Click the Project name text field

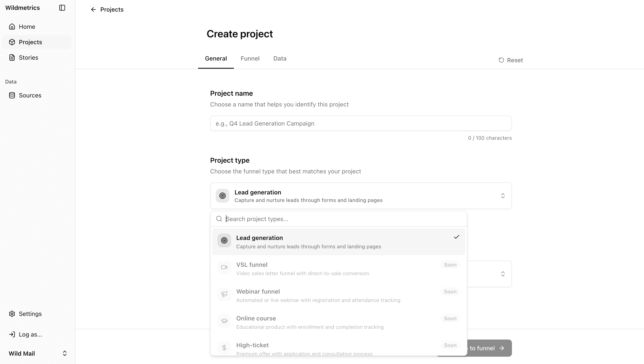click(x=361, y=123)
